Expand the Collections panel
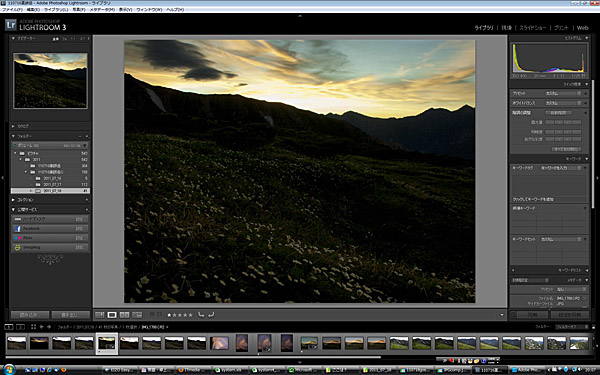This screenshot has height=375, width=600. (x=13, y=200)
